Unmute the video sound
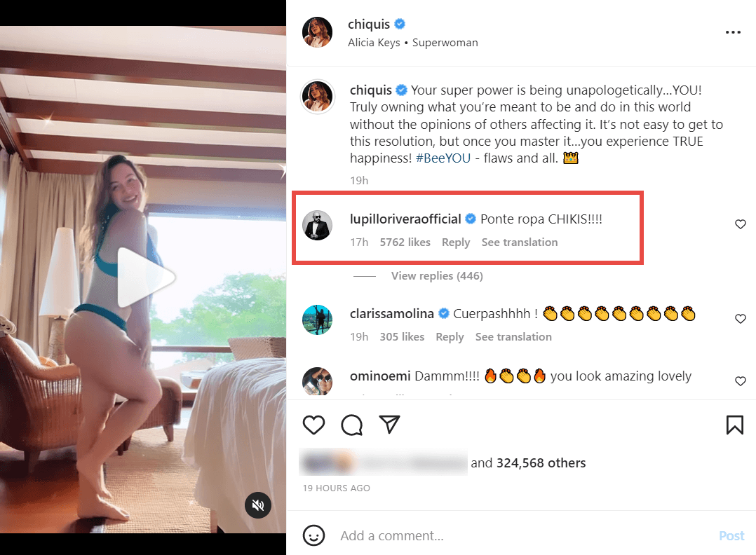This screenshot has height=555, width=756. tap(258, 505)
